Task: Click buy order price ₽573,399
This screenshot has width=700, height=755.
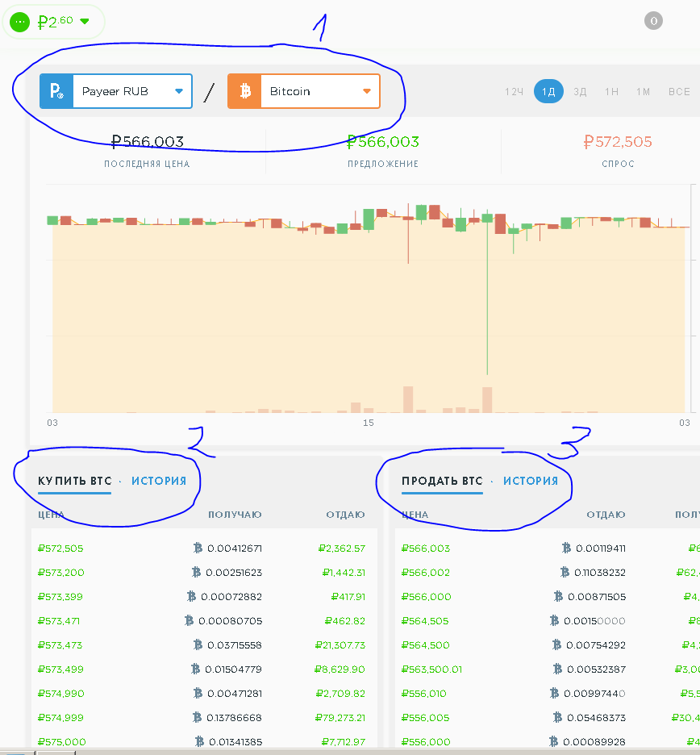Action: 60,597
